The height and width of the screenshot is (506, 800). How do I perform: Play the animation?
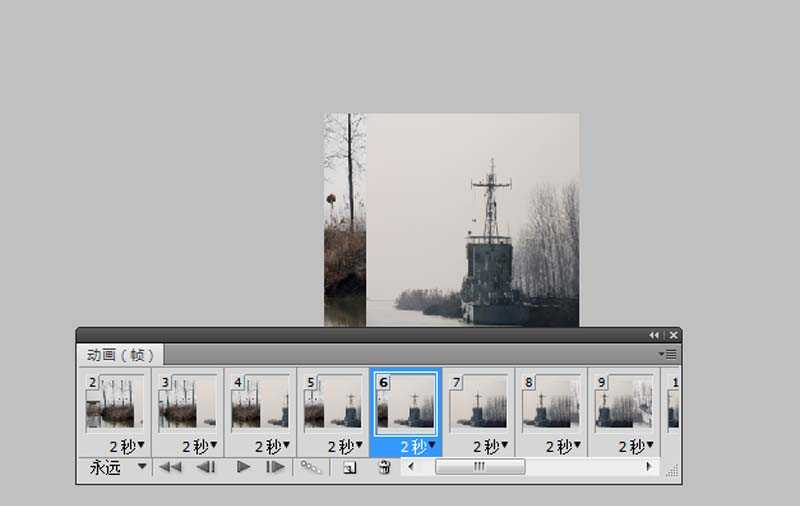(243, 467)
